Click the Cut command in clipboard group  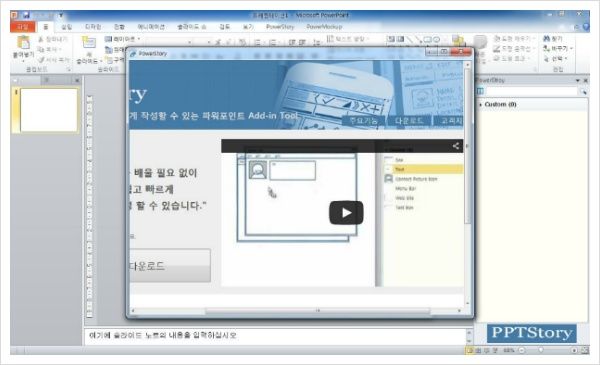pyautogui.click(x=53, y=39)
